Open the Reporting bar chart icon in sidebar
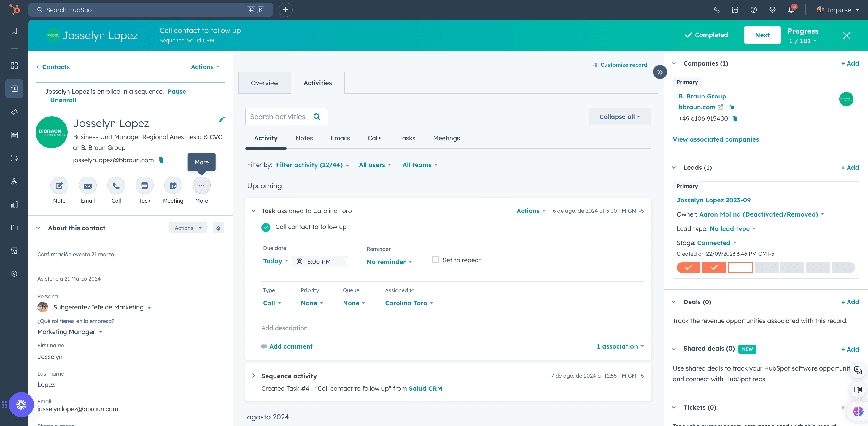The width and height of the screenshot is (868, 426). pyautogui.click(x=14, y=205)
